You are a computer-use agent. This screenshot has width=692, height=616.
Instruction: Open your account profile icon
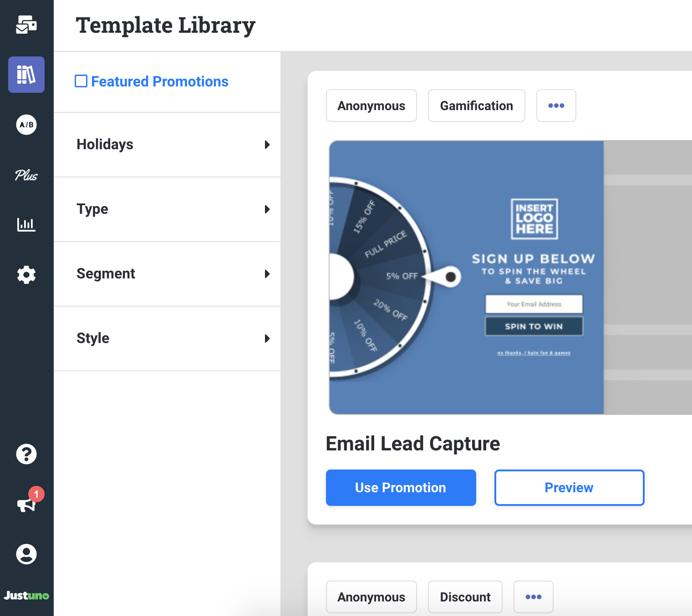click(x=26, y=554)
